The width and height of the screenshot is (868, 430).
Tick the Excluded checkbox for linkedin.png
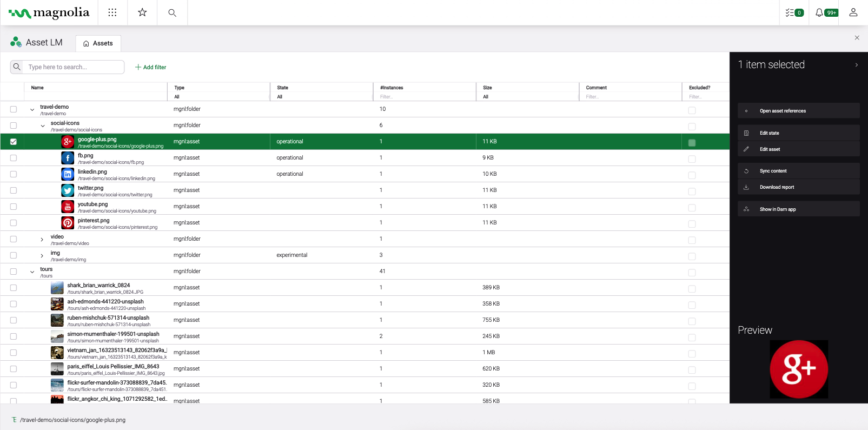[692, 175]
